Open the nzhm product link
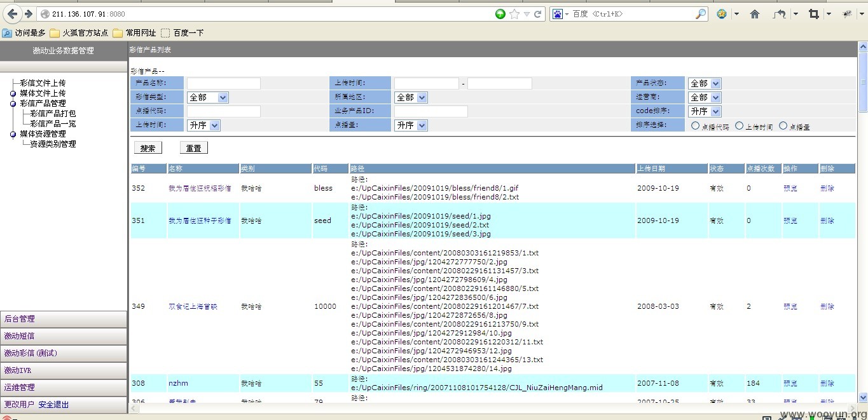This screenshot has width=868, height=420. point(178,383)
